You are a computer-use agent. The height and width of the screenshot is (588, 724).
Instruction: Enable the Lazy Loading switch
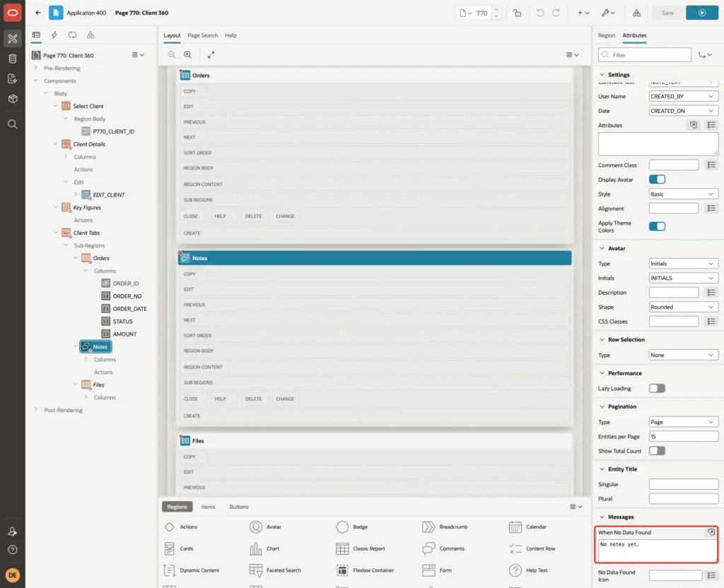click(657, 389)
